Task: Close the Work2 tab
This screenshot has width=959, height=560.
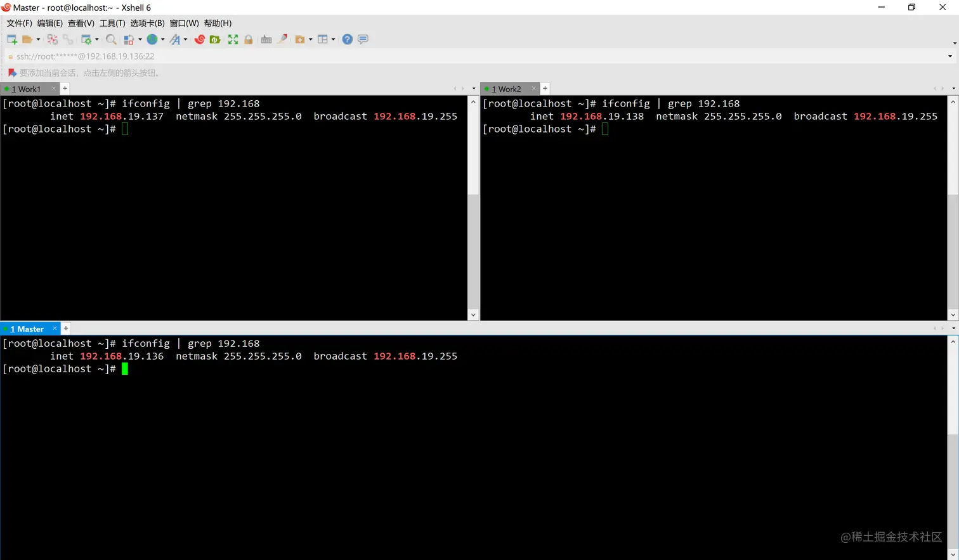Action: (533, 88)
